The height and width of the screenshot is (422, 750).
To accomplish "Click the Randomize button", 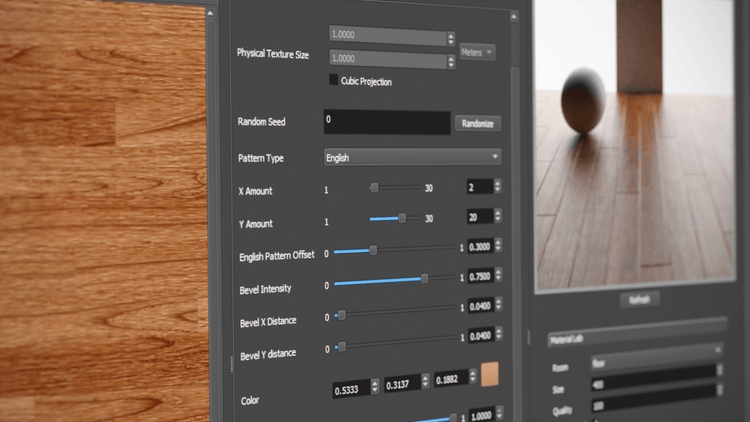I will (477, 123).
